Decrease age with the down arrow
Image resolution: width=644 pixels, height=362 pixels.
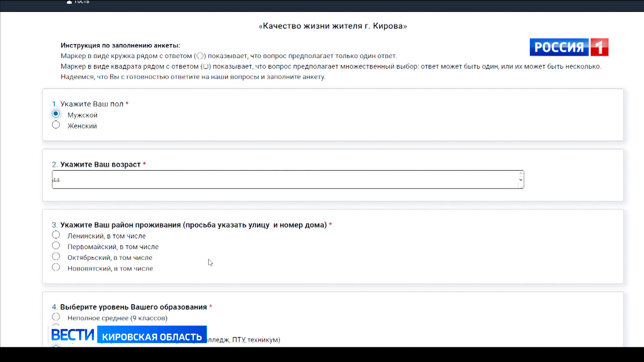(x=521, y=180)
